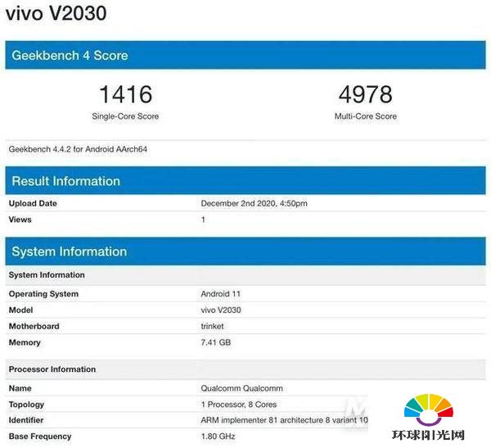491x448 pixels.
Task: Click the Processor Information subheading
Action: (x=245, y=369)
